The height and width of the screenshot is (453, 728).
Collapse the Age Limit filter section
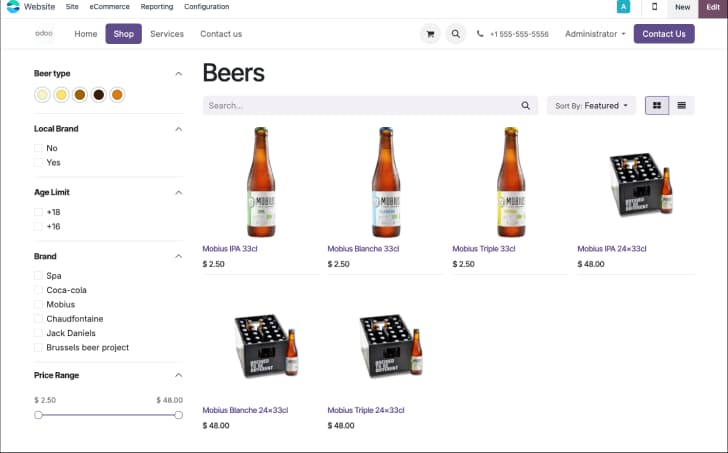click(178, 193)
